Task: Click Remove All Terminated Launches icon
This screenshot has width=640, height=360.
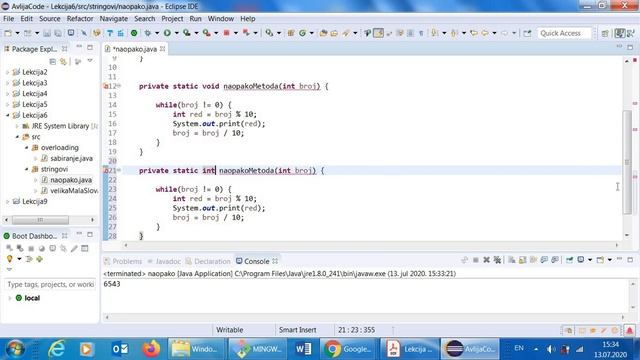Action: [x=497, y=260]
